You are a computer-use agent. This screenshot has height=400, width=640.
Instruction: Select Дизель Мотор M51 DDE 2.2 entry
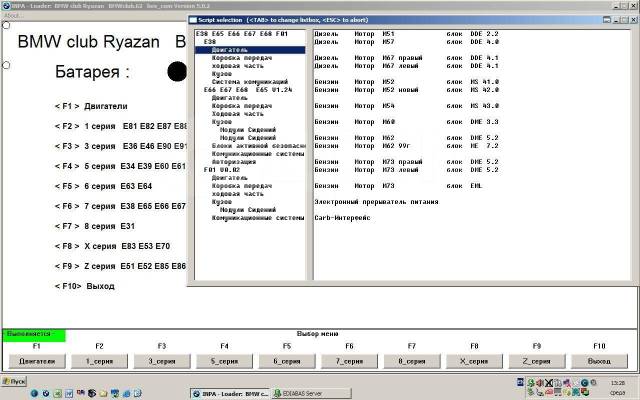point(406,34)
